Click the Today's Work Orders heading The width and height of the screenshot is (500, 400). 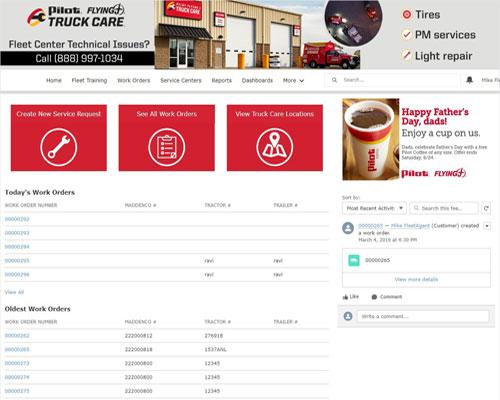tap(40, 192)
